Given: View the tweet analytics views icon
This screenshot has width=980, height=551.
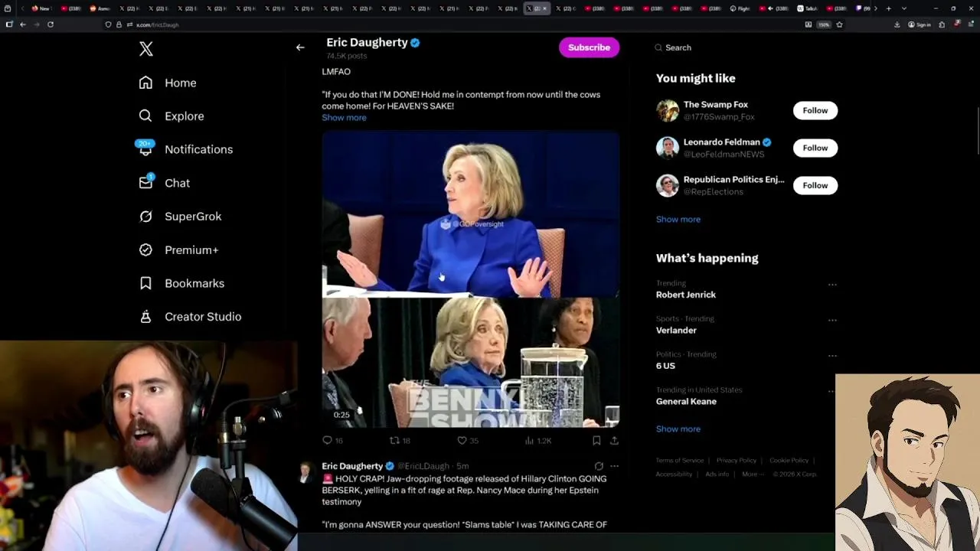Looking at the screenshot, I should [529, 441].
